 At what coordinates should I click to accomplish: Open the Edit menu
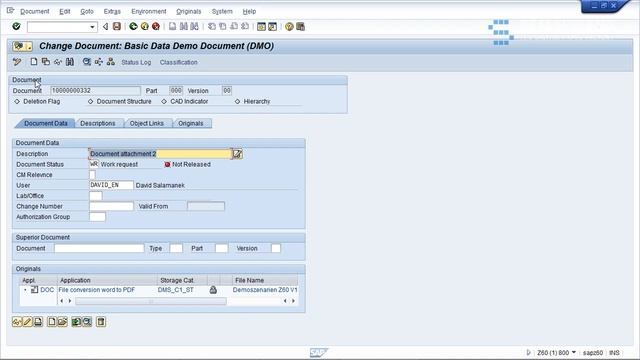64,11
